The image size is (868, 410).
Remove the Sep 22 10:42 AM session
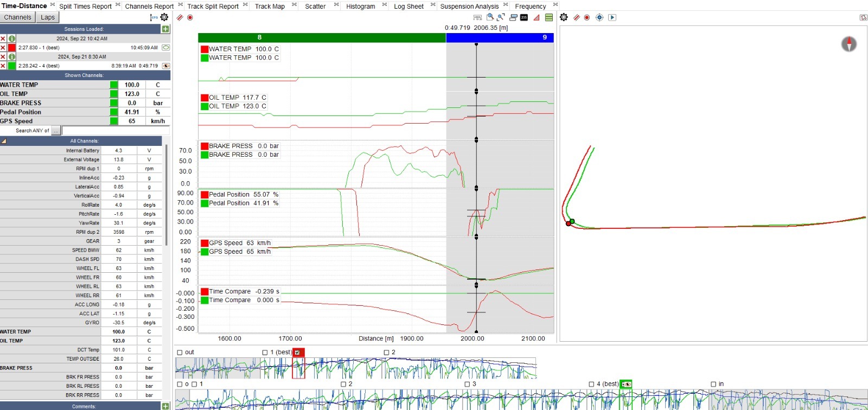3,39
